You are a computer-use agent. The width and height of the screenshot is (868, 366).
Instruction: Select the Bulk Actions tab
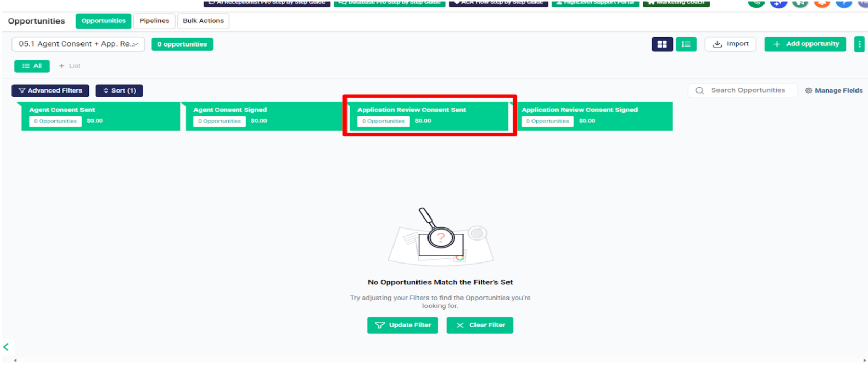(203, 21)
